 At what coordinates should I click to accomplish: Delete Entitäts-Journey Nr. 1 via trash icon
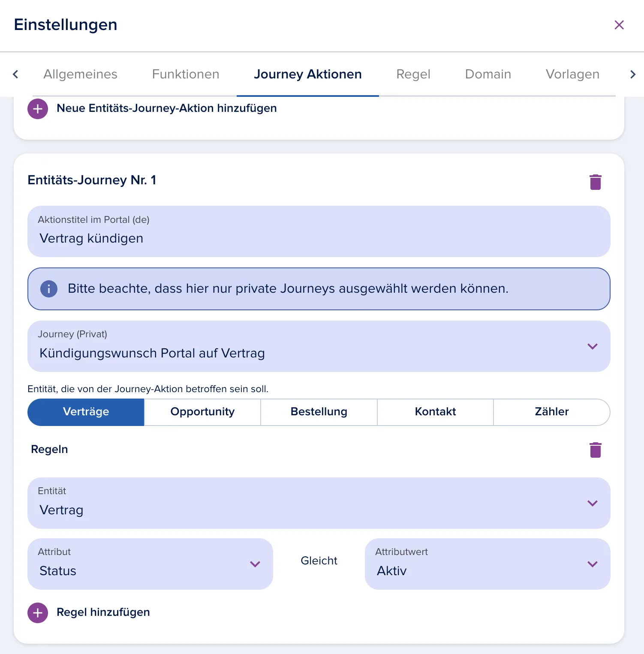click(595, 182)
